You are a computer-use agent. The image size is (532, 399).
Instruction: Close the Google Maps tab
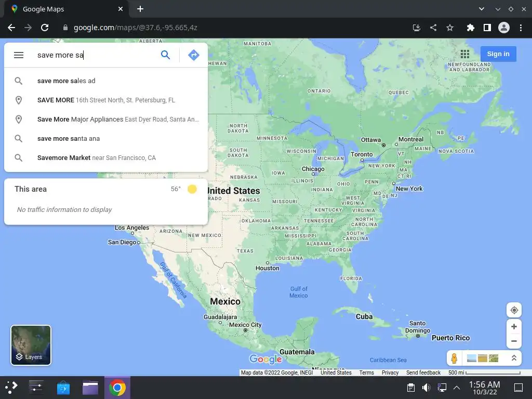pos(121,9)
